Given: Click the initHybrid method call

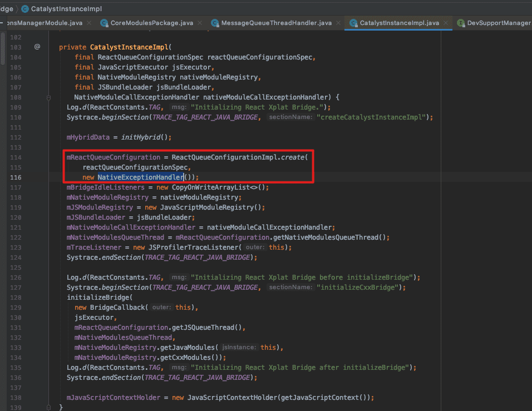Looking at the screenshot, I should pos(140,137).
